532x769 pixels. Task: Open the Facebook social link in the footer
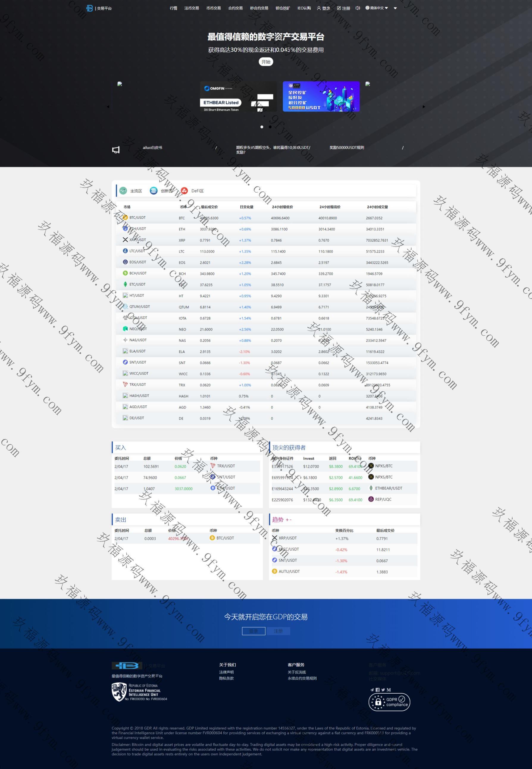[x=378, y=689]
